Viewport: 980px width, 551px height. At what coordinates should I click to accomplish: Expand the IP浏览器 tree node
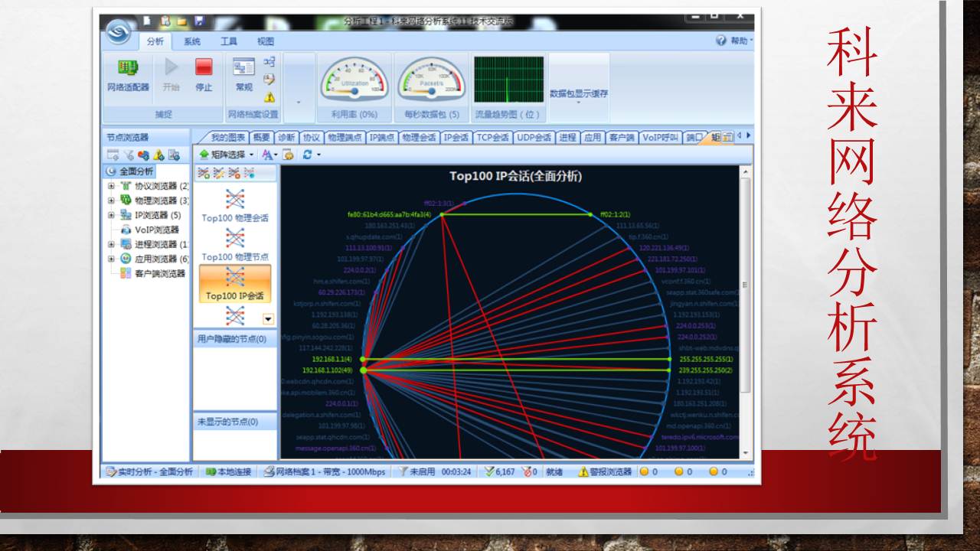[111, 215]
